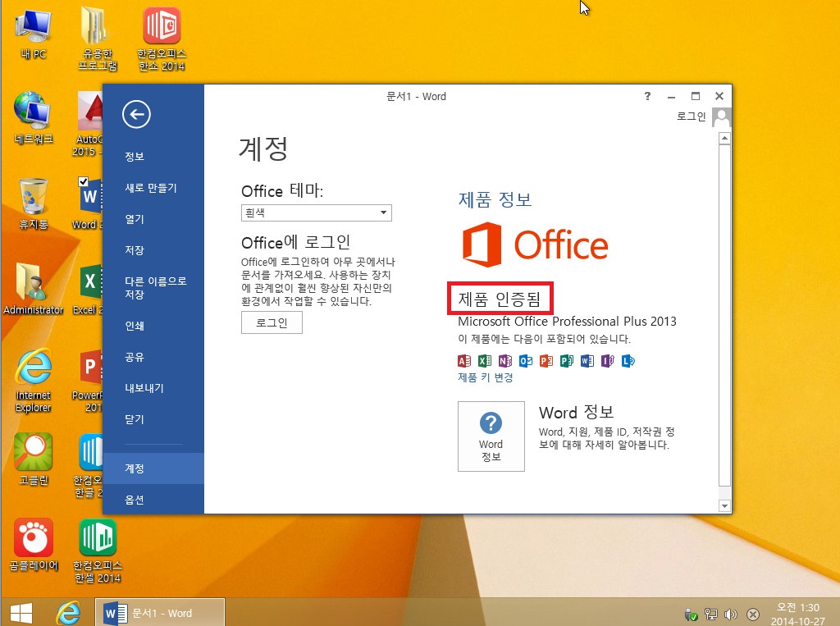Click the Access product icon
Screen dimensions: 840x626
coord(464,361)
